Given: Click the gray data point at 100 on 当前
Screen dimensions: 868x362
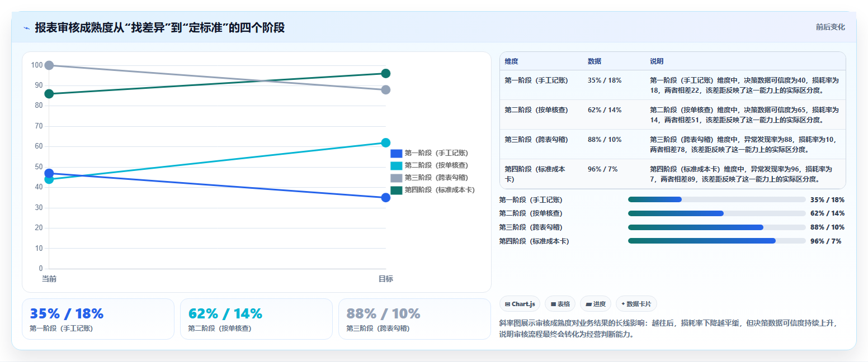Looking at the screenshot, I should 49,65.
